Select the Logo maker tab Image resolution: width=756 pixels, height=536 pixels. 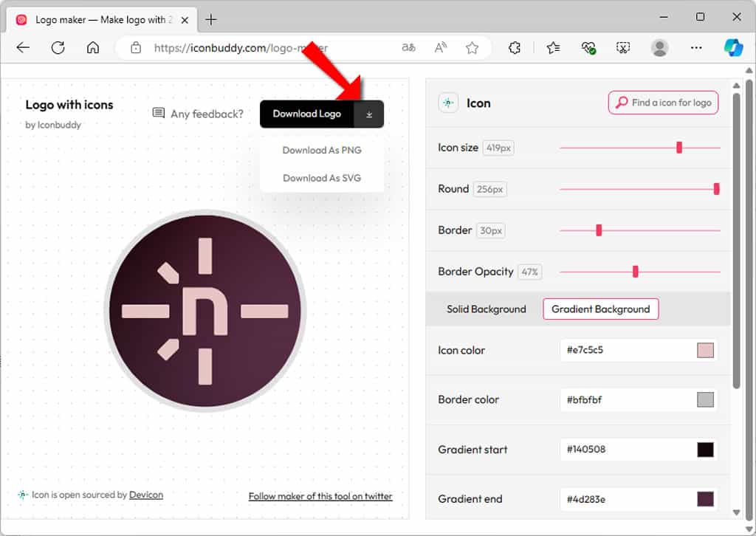tap(102, 20)
